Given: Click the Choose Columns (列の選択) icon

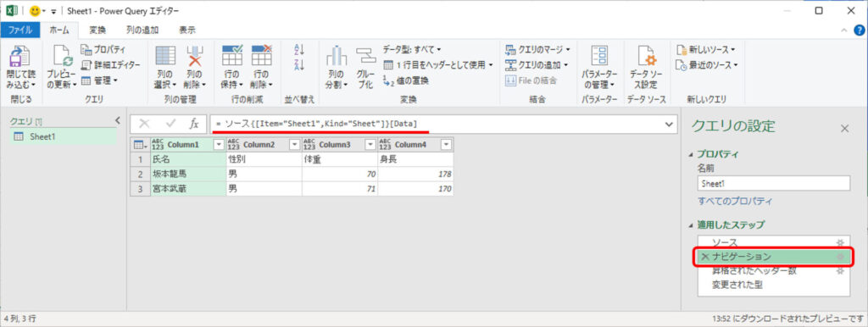Looking at the screenshot, I should click(165, 56).
